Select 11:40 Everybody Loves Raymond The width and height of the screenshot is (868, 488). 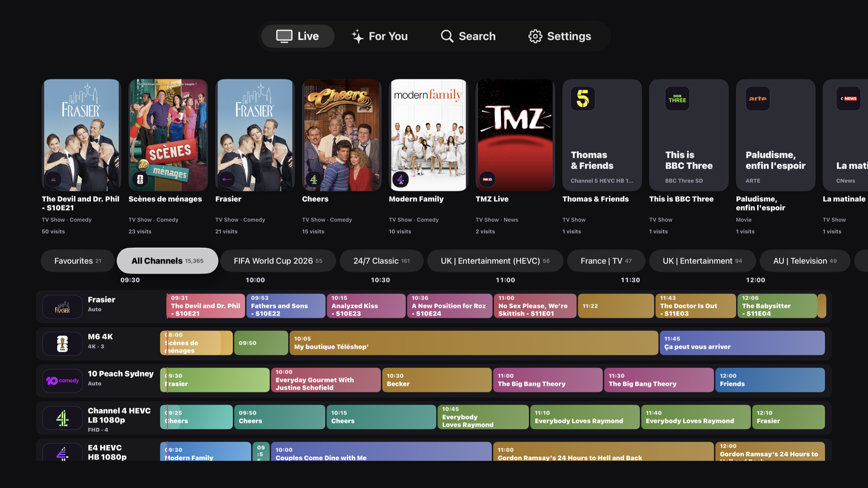point(696,417)
